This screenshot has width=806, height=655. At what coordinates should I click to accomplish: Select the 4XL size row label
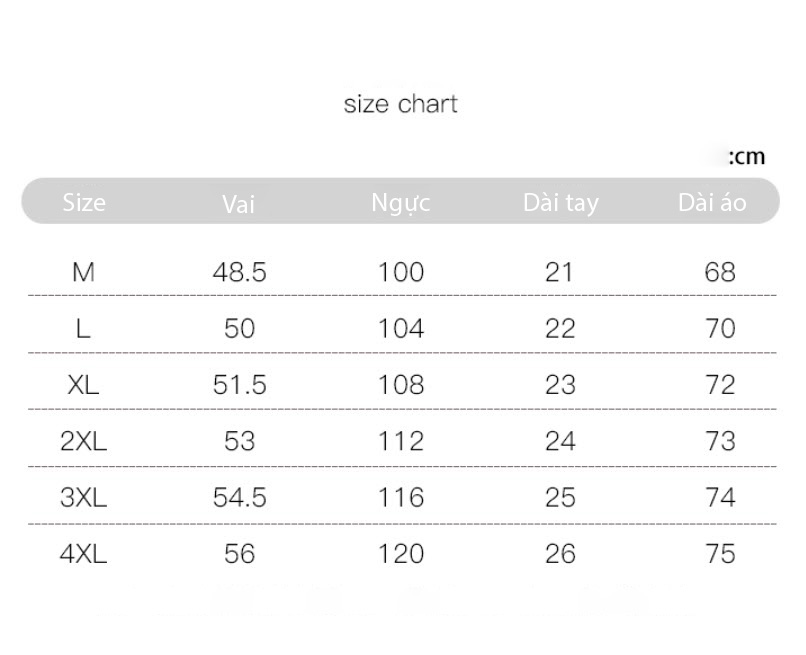(x=84, y=554)
